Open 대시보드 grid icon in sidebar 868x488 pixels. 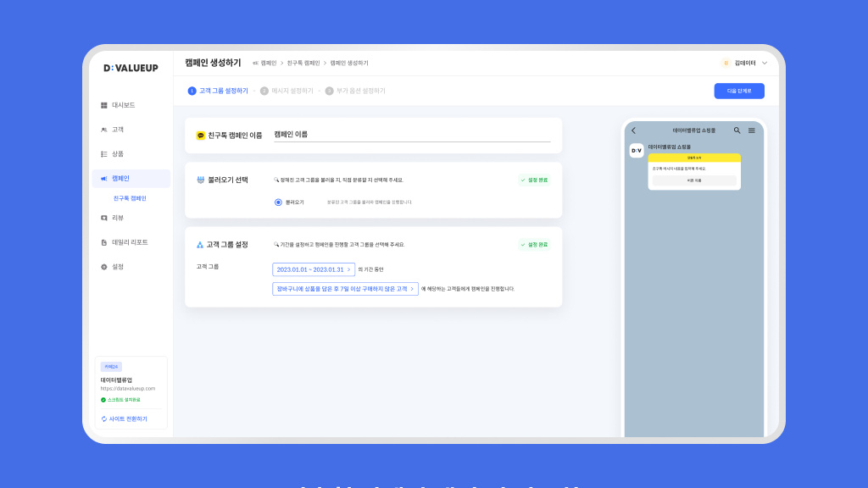point(103,105)
